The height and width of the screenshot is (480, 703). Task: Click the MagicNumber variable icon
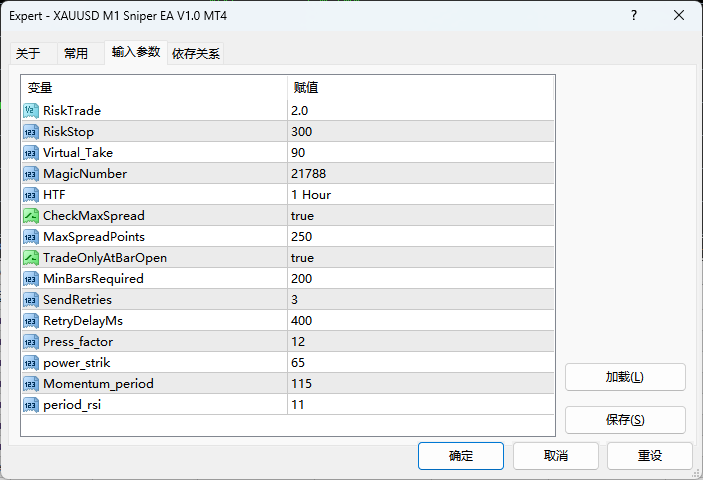(x=31, y=173)
